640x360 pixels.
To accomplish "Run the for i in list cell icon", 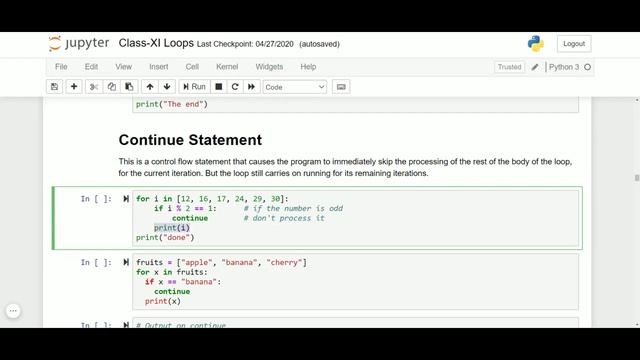I will [126, 199].
